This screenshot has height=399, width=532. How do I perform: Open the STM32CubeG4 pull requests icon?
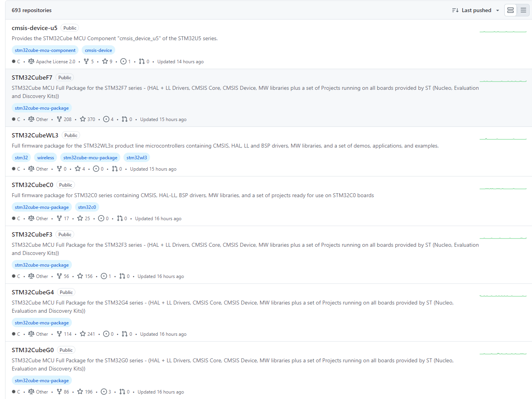coord(125,334)
